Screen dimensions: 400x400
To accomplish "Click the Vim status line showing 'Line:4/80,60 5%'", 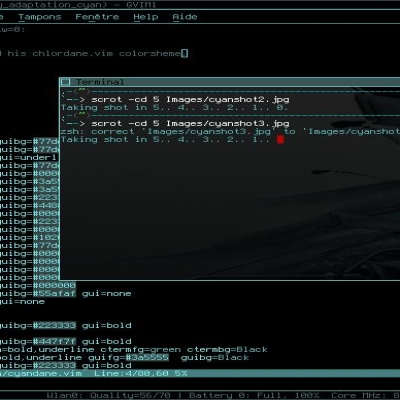I will [x=200, y=374].
